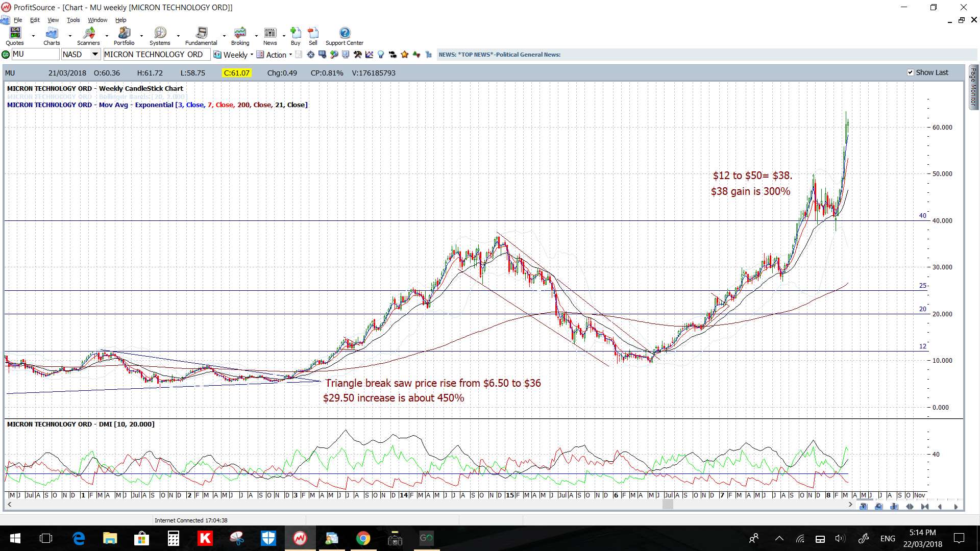The width and height of the screenshot is (980, 551).
Task: Click the Sell icon
Action: click(x=313, y=36)
